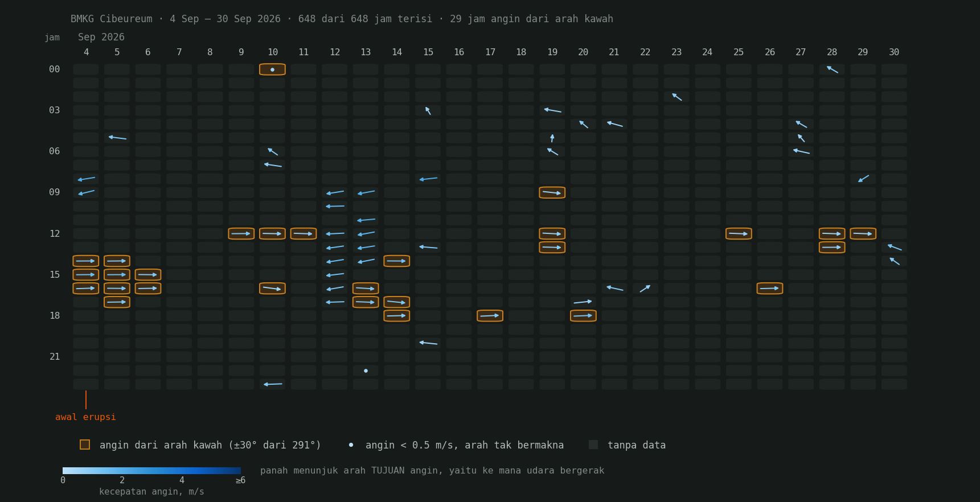This screenshot has height=502, width=980.
Task: Click the 'angin < 0.5 m/s' legend text
Action: 465,445
